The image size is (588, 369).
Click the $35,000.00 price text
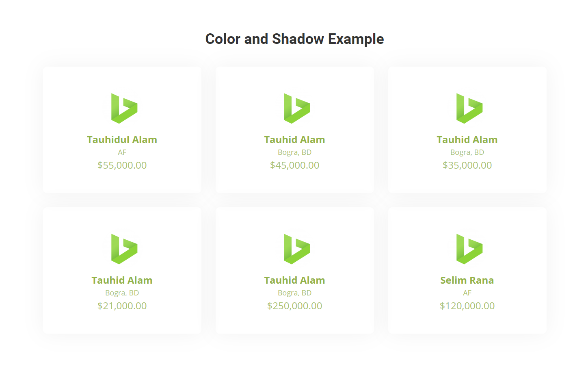(x=467, y=165)
